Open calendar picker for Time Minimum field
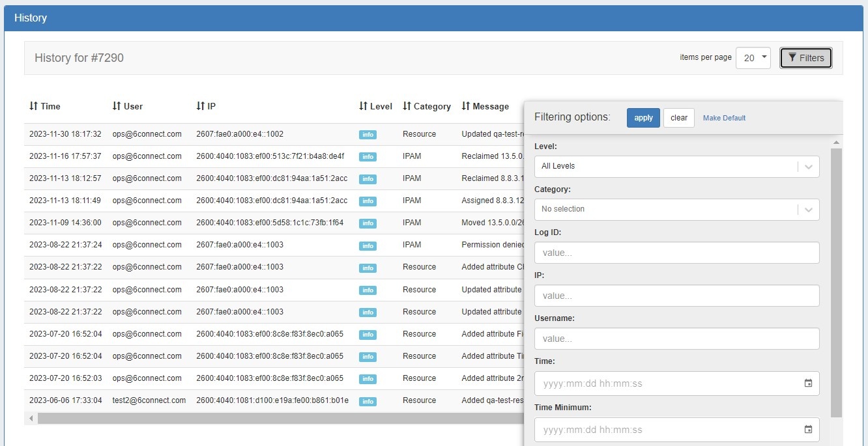868x446 pixels. [x=808, y=430]
